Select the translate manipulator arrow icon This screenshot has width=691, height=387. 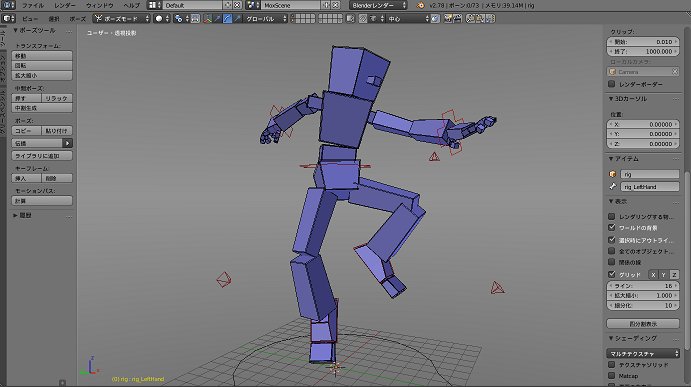coord(217,19)
